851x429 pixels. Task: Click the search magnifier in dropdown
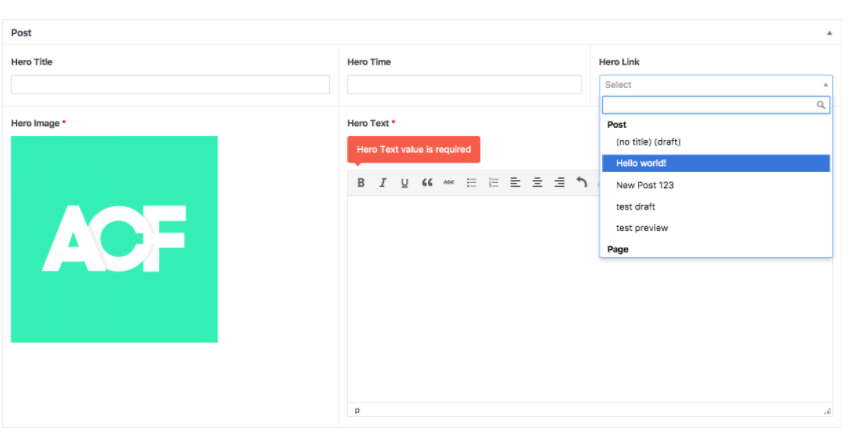click(x=821, y=105)
